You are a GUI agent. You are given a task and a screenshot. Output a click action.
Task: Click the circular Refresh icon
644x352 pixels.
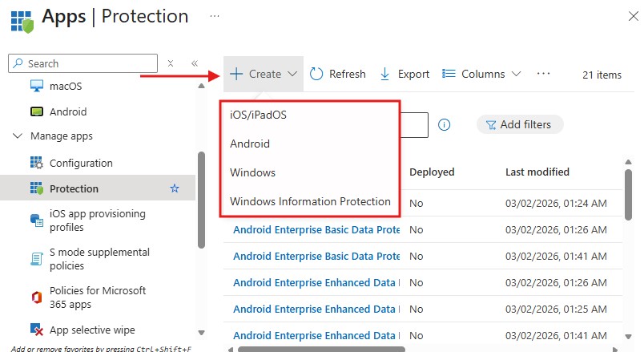(x=316, y=74)
